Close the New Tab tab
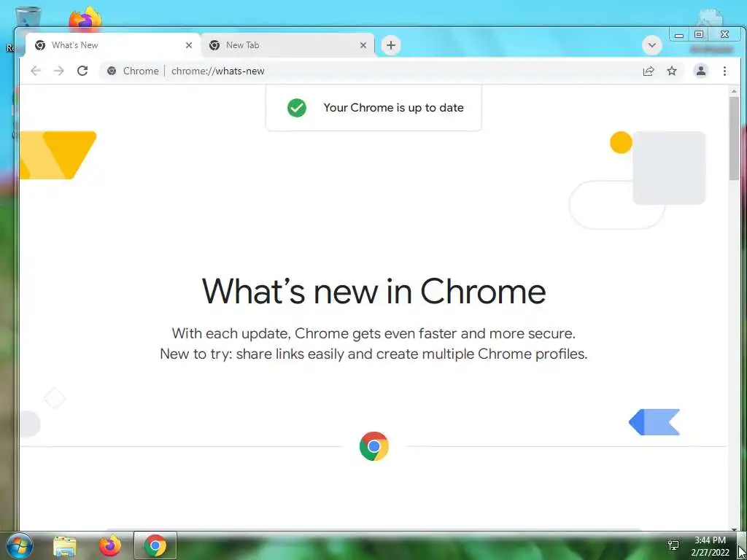 click(363, 45)
